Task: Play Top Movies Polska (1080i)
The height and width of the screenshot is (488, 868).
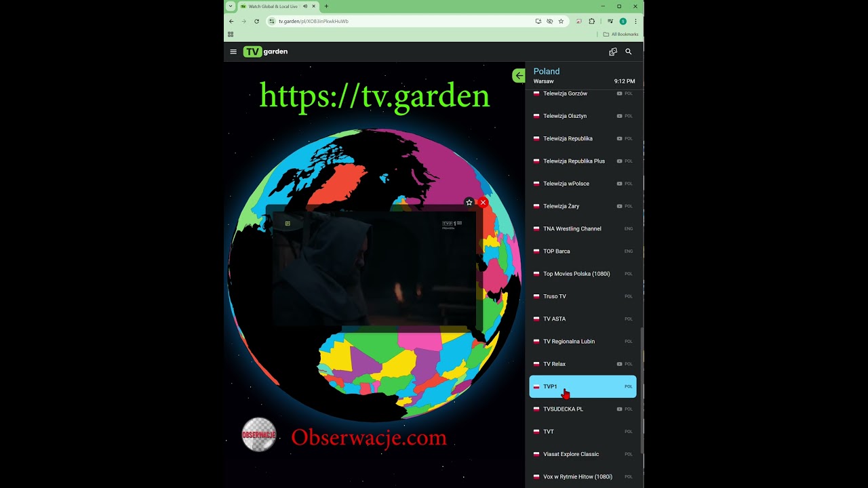Action: pyautogui.click(x=583, y=274)
